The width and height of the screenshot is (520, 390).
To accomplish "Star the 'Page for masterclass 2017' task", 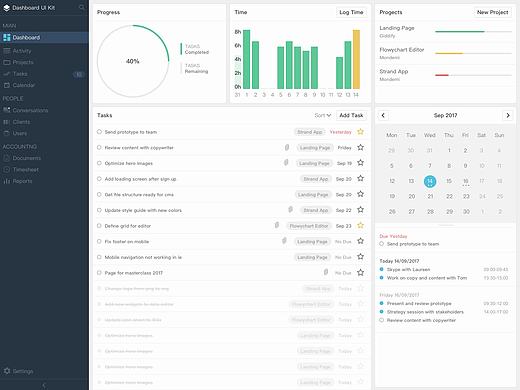I will coord(360,273).
